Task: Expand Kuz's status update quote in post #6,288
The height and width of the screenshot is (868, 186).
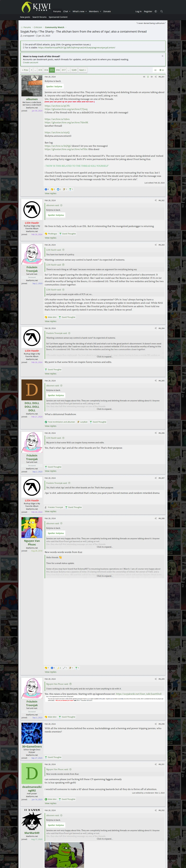Action: point(105,576)
